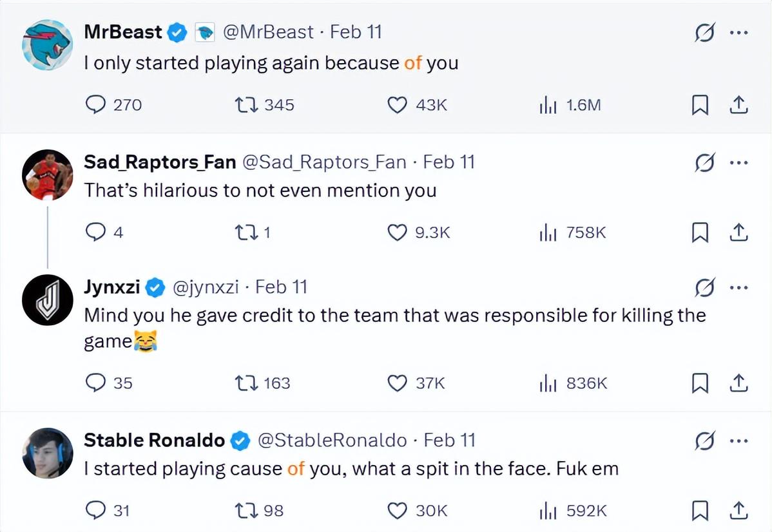The image size is (772, 532).
Task: Open the @Sad_Raptors_Fan handle link
Action: click(x=324, y=162)
